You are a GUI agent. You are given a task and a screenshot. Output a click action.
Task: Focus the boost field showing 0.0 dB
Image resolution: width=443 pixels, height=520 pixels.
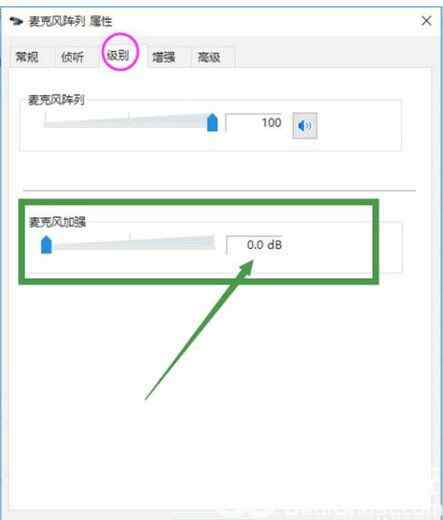click(257, 245)
